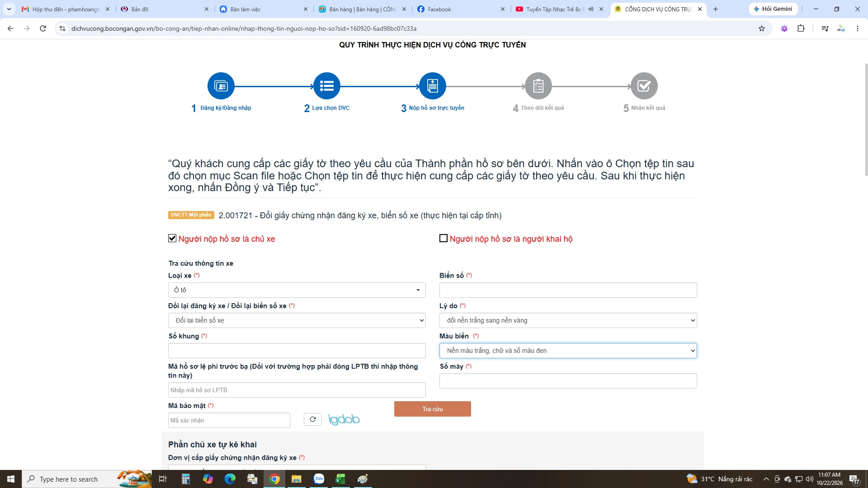Screen dimensions: 868x488
Task: Click the Biển số input field
Action: pos(568,290)
